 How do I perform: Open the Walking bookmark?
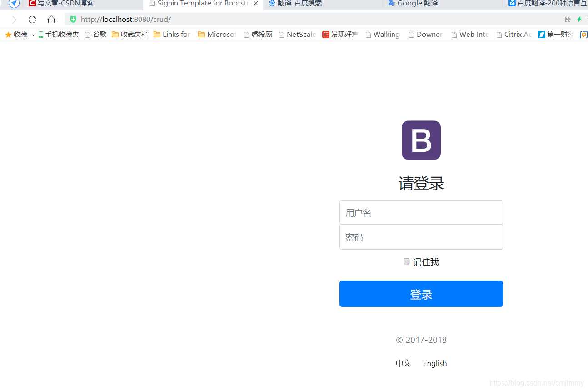point(383,35)
